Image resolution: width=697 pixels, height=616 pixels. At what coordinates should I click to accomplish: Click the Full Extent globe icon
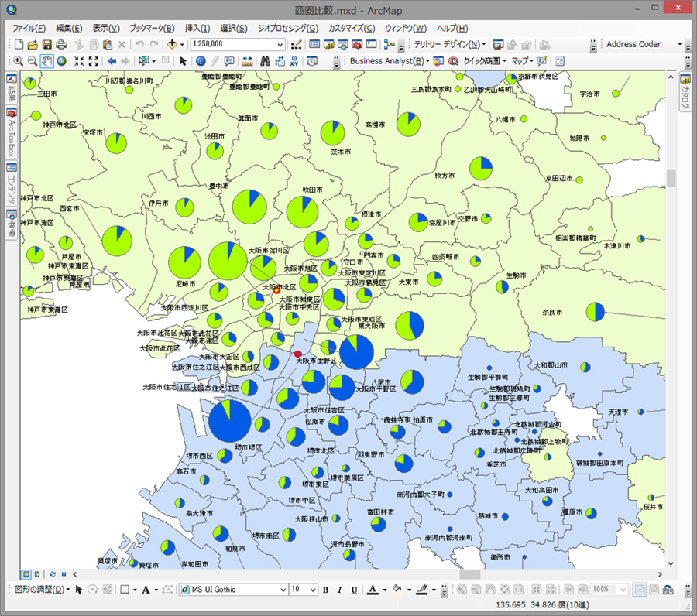click(61, 61)
